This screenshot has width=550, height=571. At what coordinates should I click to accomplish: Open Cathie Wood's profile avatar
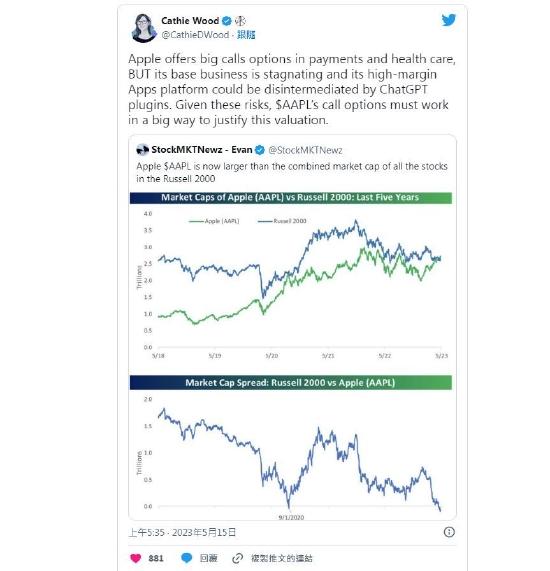tap(144, 28)
